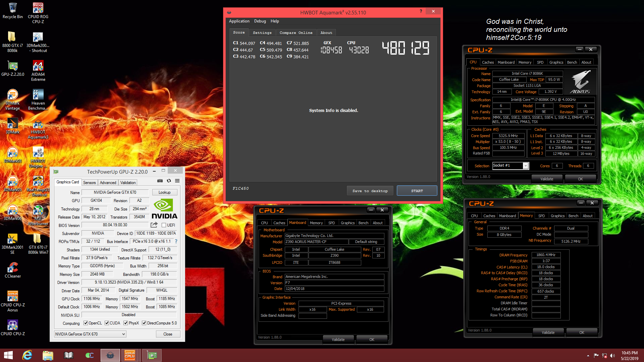This screenshot has width=644, height=362.
Task: Toggle the DirectCompute 5.0 checkbox
Action: coord(144,323)
